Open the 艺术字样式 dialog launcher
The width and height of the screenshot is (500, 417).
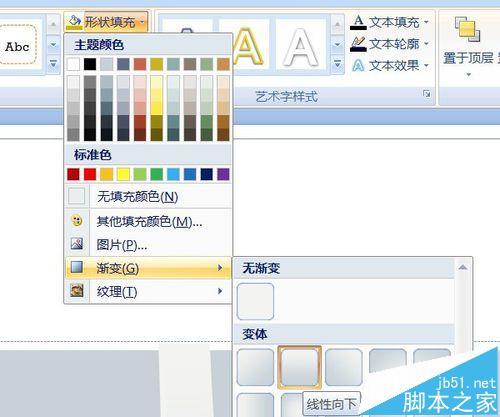coord(426,94)
